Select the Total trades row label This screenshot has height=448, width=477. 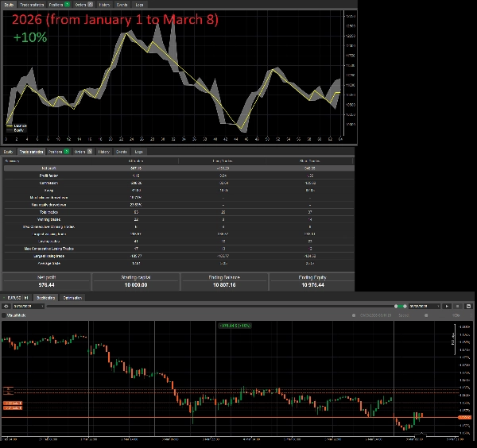pos(48,212)
